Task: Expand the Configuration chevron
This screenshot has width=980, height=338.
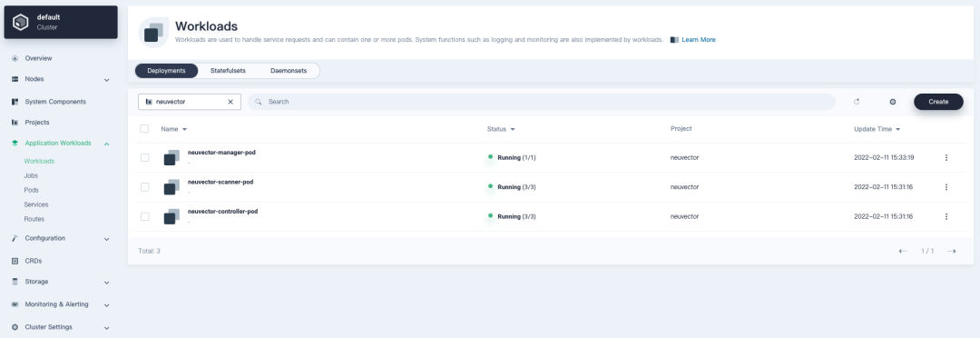Action: coord(107,239)
